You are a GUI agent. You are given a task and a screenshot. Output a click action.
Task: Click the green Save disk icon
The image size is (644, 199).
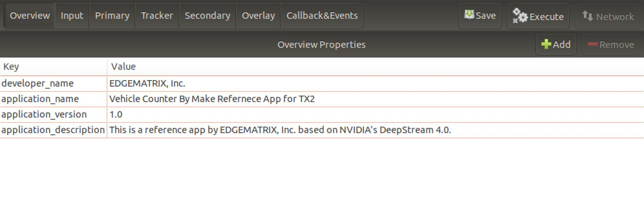pyautogui.click(x=469, y=15)
